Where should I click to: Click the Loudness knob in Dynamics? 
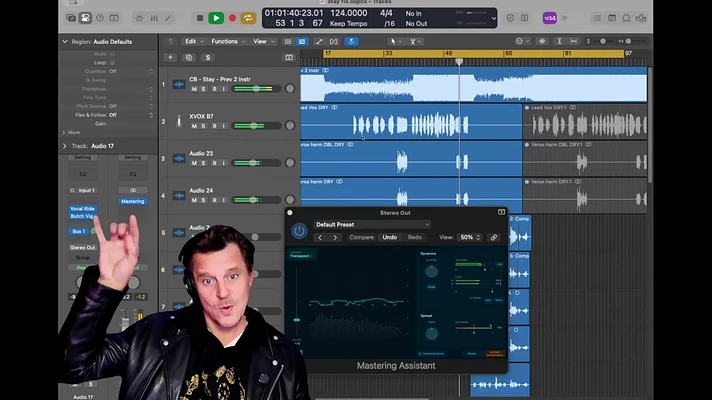(x=431, y=272)
